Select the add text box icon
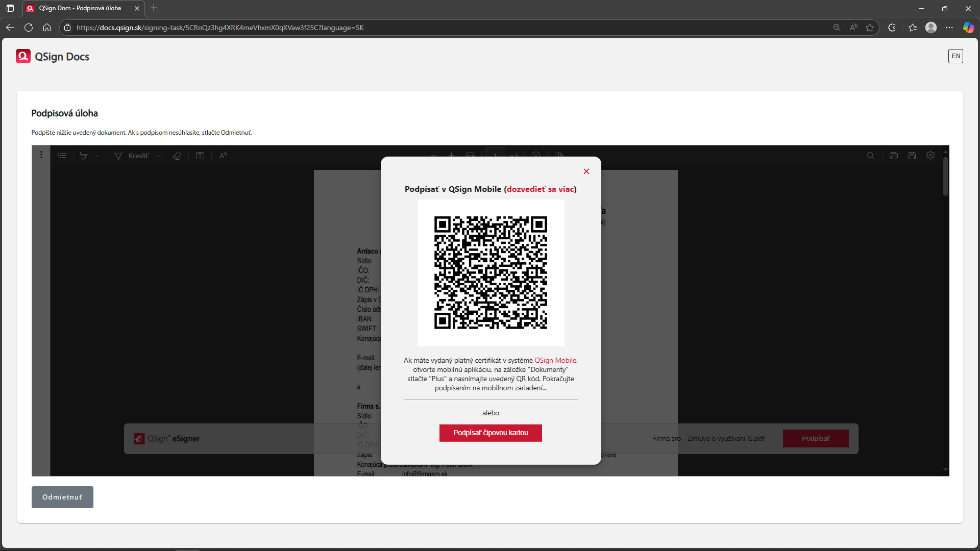The image size is (980, 551). 200,156
